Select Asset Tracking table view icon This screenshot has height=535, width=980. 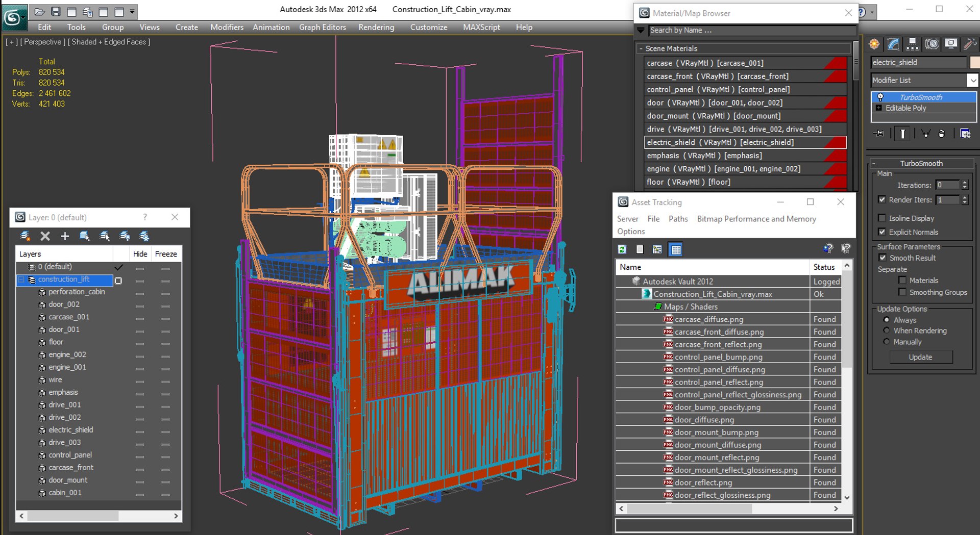pos(676,249)
